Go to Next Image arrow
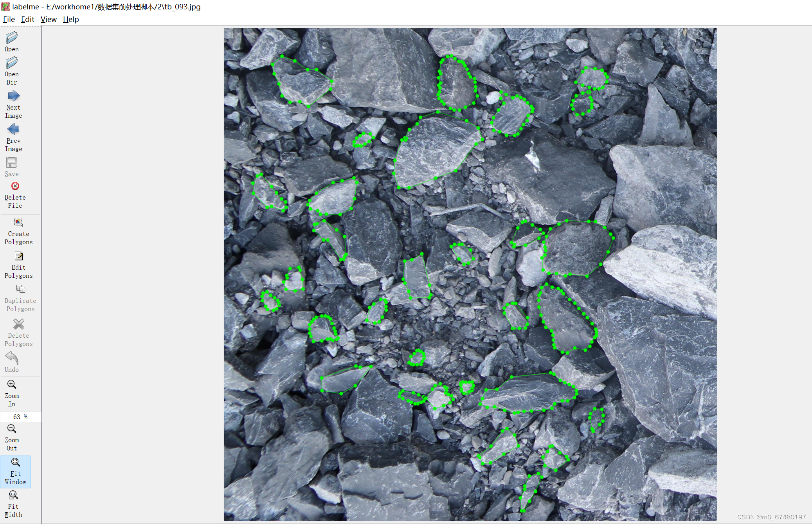Viewport: 812px width, 524px height. click(x=13, y=96)
